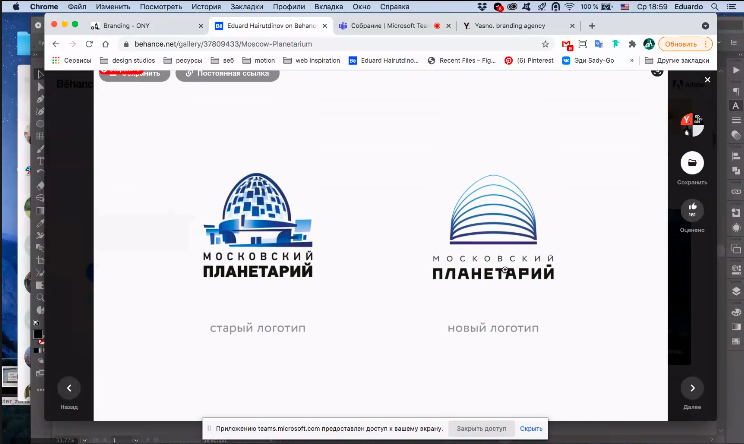Viewport: 744px width, 444px height.
Task: Open Сервисы apps shortcut
Action: 71,61
